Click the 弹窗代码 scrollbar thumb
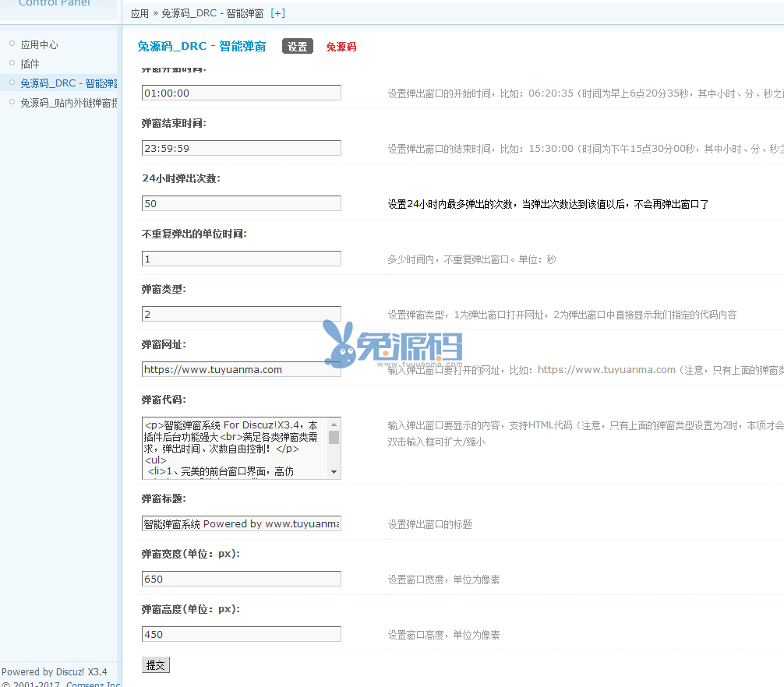The width and height of the screenshot is (784, 687). [334, 438]
